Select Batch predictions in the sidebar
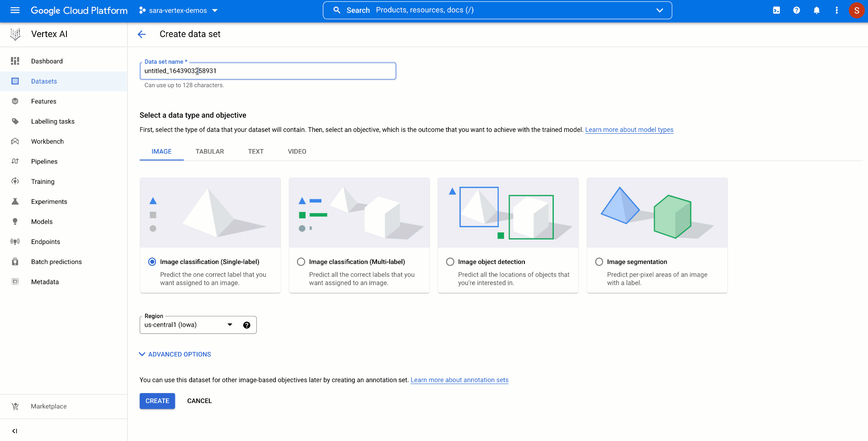The height and width of the screenshot is (441, 868). click(x=56, y=261)
